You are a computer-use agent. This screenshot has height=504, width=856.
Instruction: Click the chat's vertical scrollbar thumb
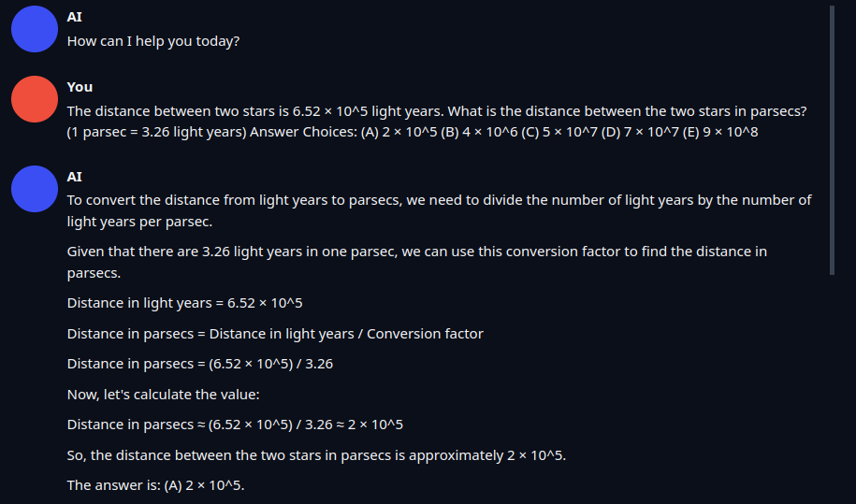(x=832, y=140)
